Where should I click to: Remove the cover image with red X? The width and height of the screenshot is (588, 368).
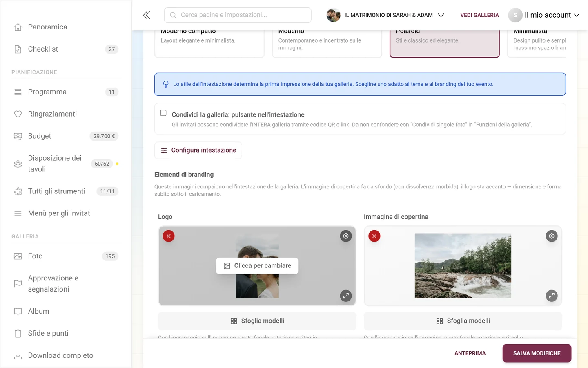click(x=374, y=236)
